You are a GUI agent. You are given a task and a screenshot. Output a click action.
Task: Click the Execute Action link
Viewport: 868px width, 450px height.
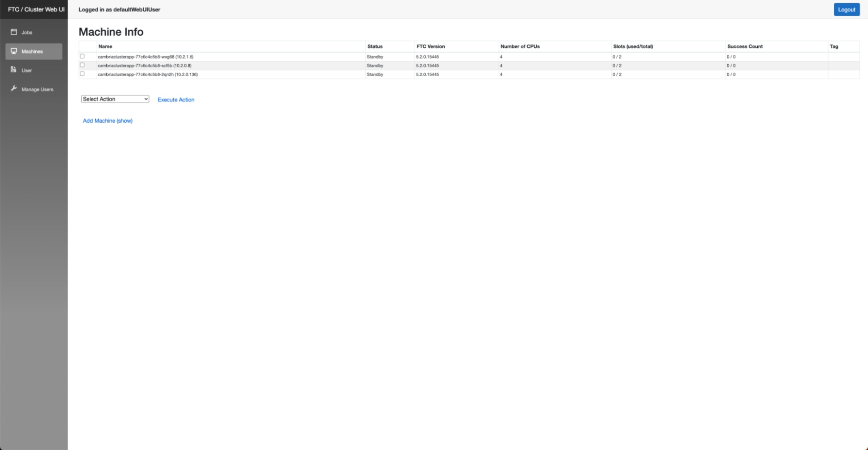tap(175, 100)
